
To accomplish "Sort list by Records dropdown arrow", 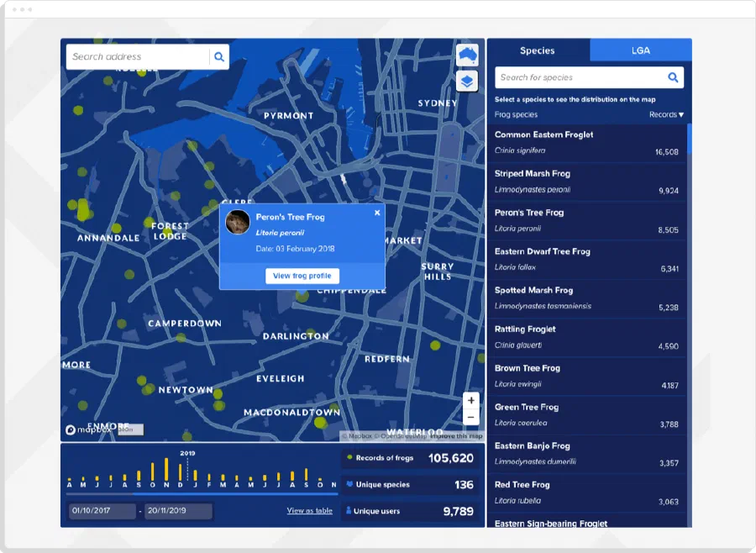I will coord(681,115).
